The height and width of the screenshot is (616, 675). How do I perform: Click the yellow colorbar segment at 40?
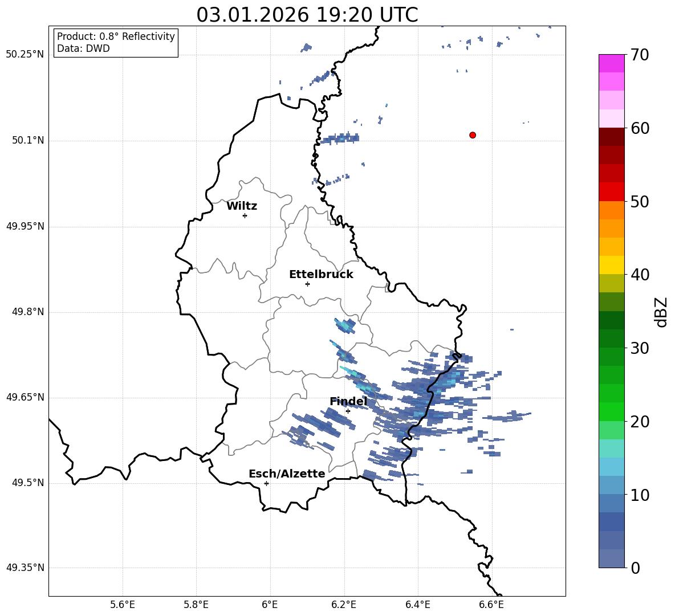(x=612, y=265)
